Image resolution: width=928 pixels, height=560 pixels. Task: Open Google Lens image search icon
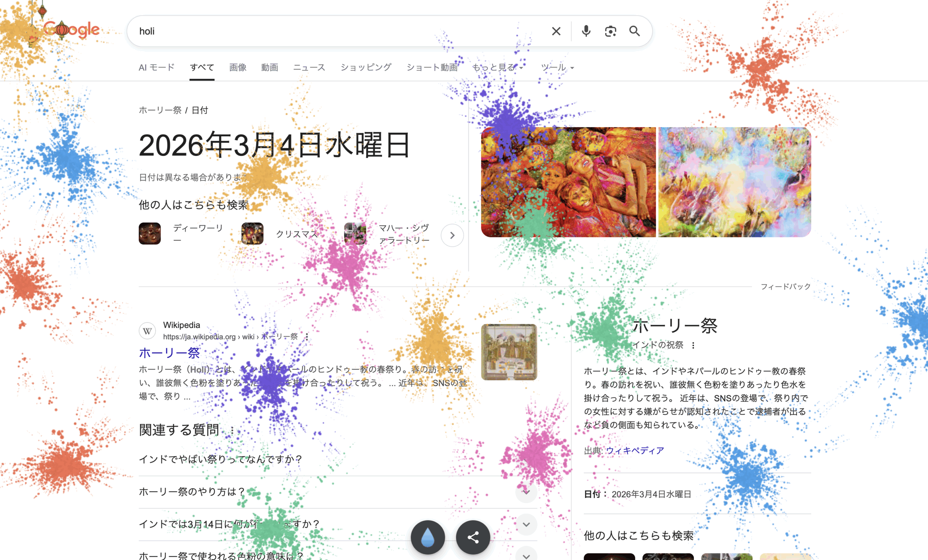[610, 31]
